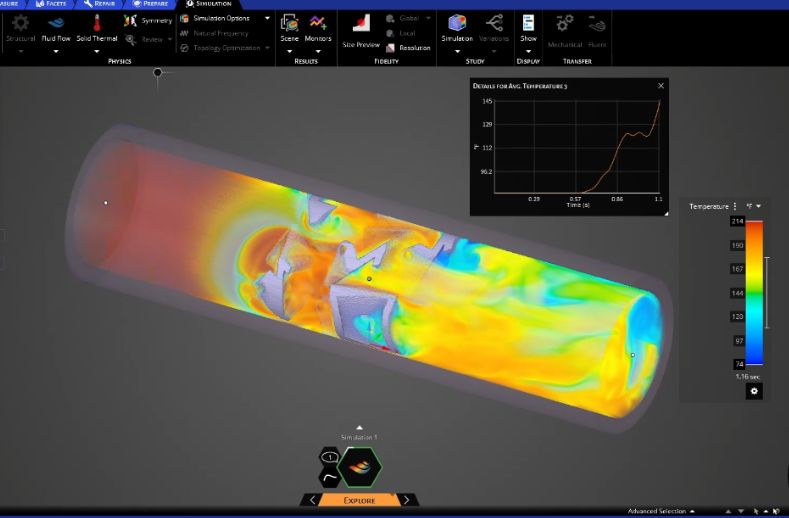Select Local fidelity
Screen dimensions: 789x518
click(x=401, y=33)
